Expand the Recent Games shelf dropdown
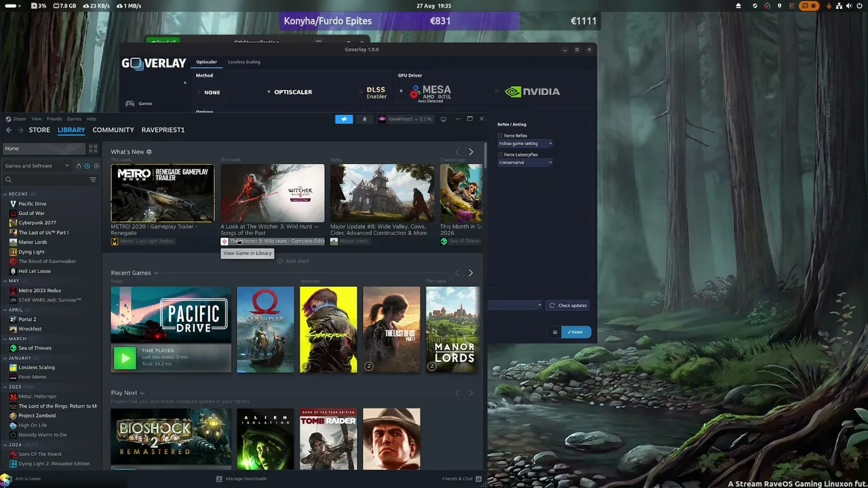This screenshot has height=488, width=868. coord(156,273)
